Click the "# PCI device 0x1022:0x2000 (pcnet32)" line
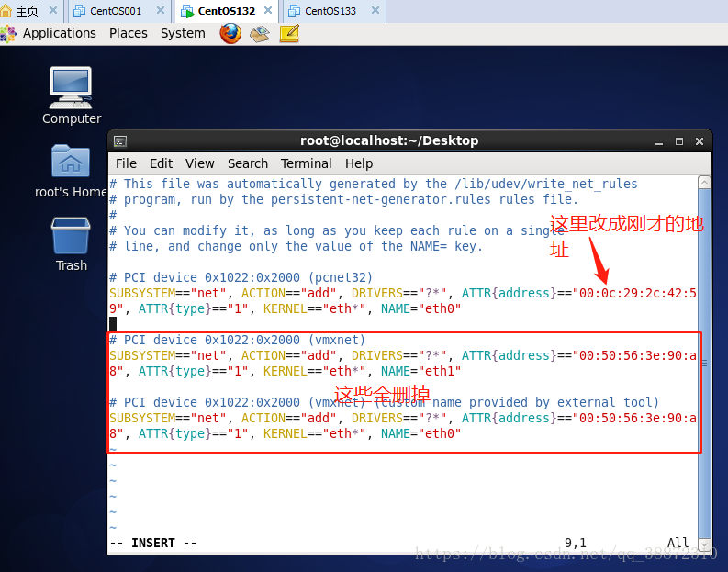The width and height of the screenshot is (728, 572). pos(241,277)
